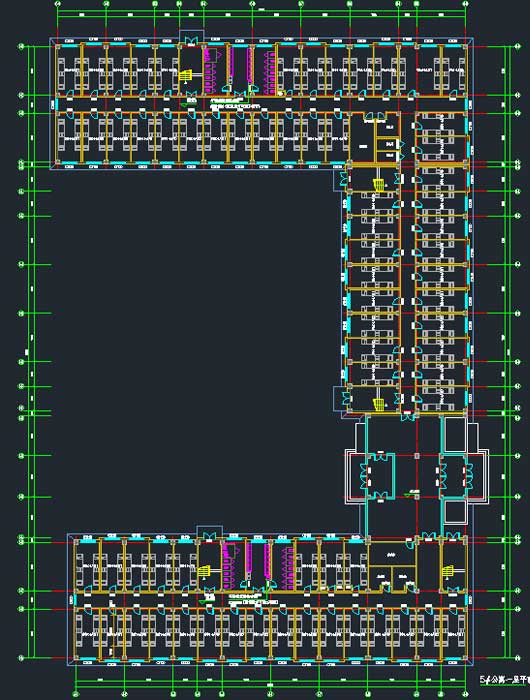Select the yellow staircase beside the bottom wing's magenta washroom

(x=204, y=571)
